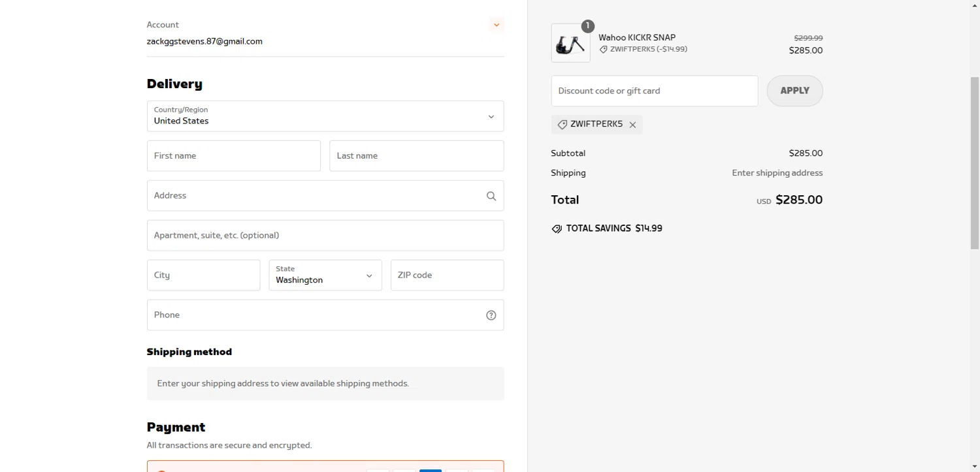The height and width of the screenshot is (472, 980).
Task: Expand the Account section chevron
Action: pos(497,25)
